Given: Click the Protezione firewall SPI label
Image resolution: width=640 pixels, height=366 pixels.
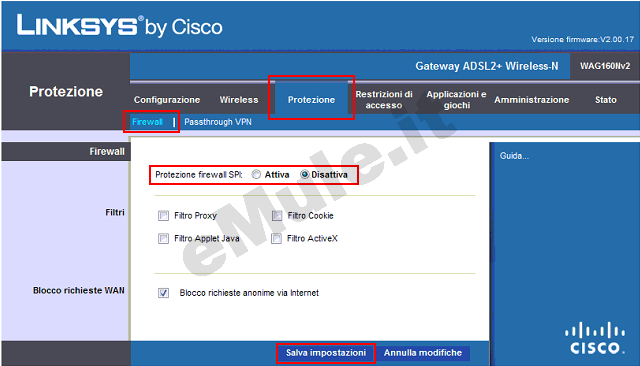Looking at the screenshot, I should pyautogui.click(x=198, y=175).
